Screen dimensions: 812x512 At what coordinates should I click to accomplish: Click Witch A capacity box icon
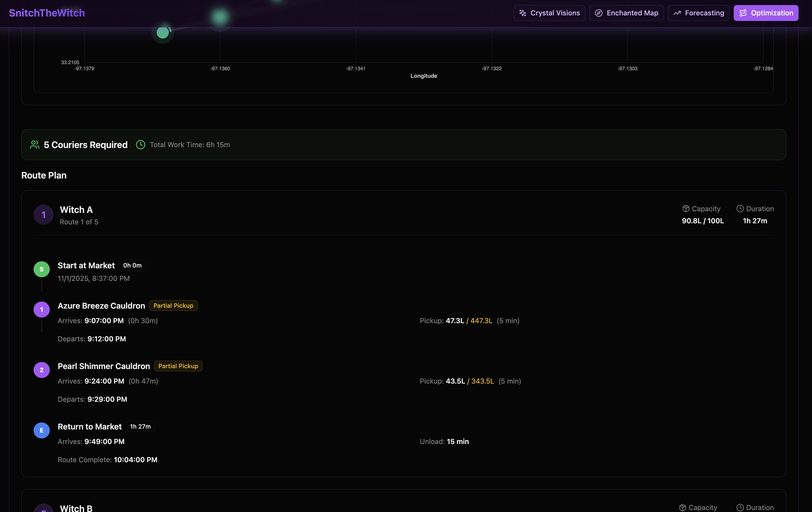click(x=686, y=209)
